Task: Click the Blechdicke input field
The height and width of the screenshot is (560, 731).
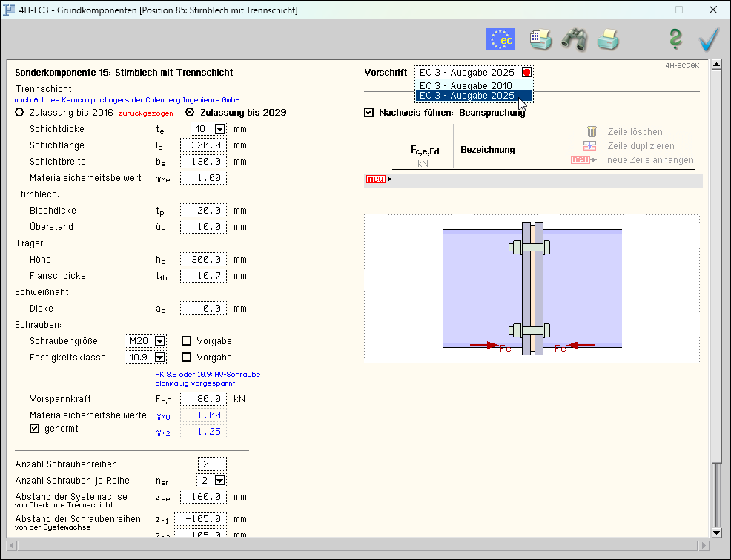Action: [x=203, y=211]
